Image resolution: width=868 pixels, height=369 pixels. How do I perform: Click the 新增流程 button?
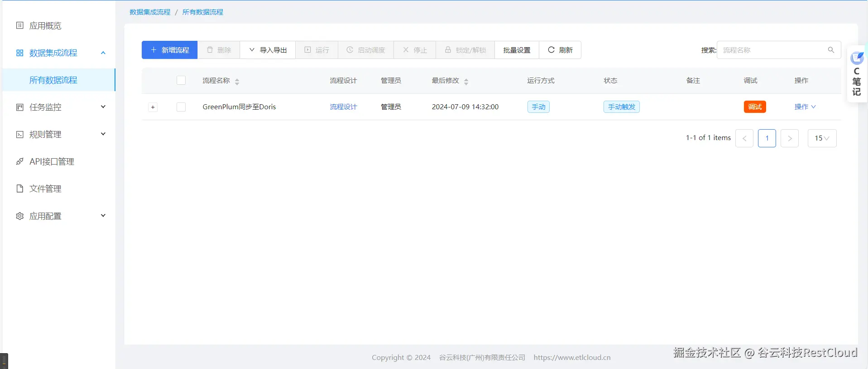[169, 50]
